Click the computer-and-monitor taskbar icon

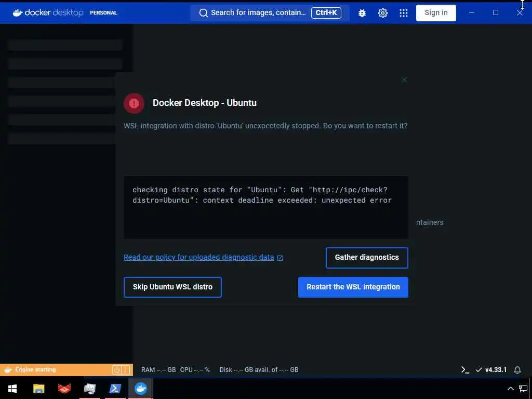pyautogui.click(x=89, y=389)
